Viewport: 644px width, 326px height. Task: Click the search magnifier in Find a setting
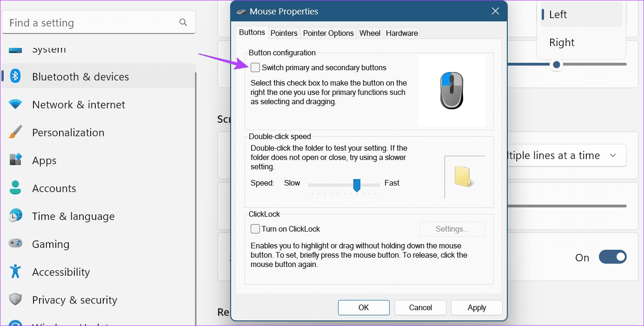[x=183, y=22]
